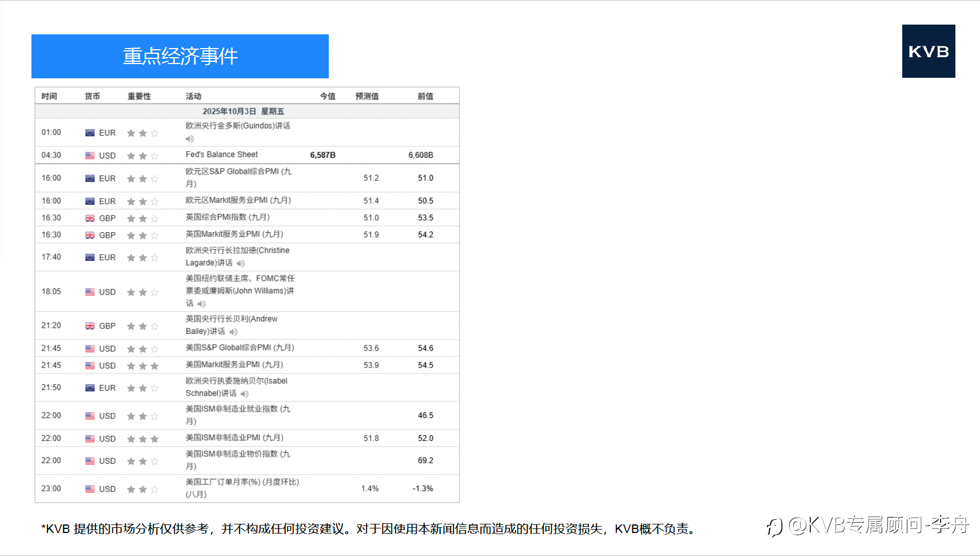This screenshot has height=557, width=980.
Task: Click the 17:40 time cell
Action: (51, 257)
